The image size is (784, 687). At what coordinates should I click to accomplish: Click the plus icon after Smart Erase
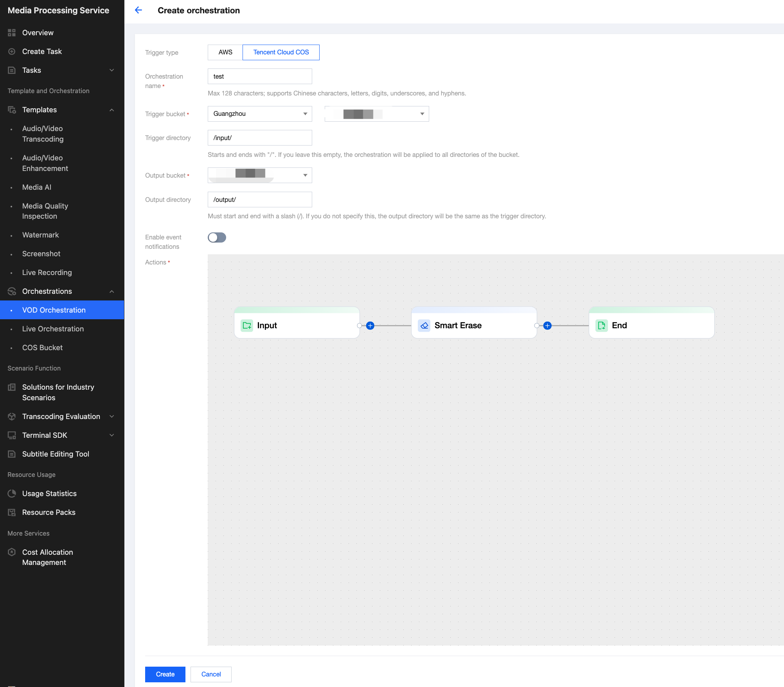(x=547, y=326)
